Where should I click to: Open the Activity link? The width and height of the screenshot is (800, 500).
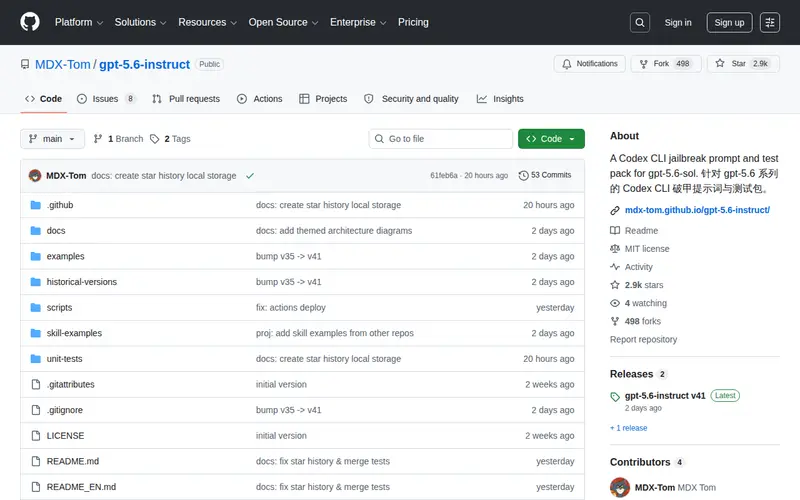click(x=631, y=267)
